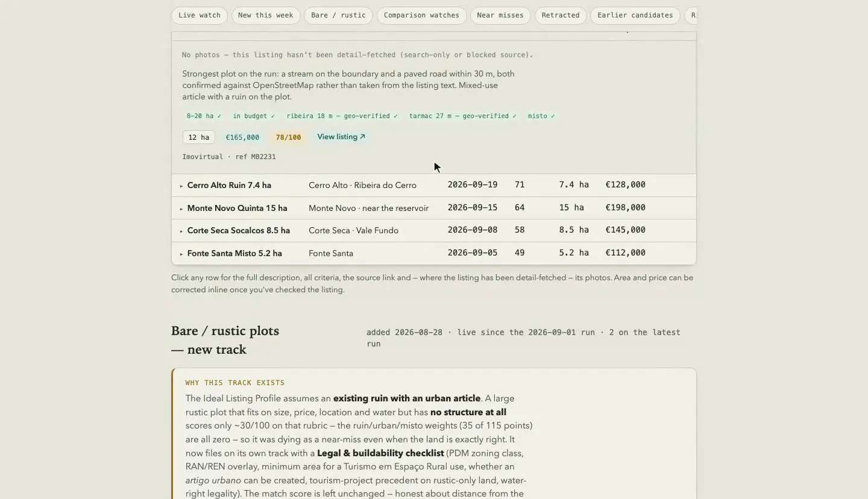868x499 pixels.
Task: Click the score 64 for Monte Novo
Action: pyautogui.click(x=520, y=207)
